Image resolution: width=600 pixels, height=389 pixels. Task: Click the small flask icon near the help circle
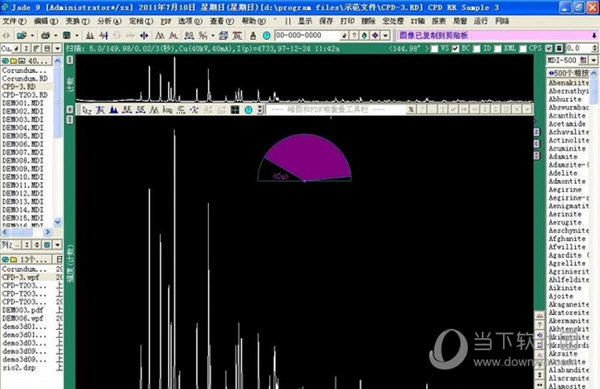point(253,36)
